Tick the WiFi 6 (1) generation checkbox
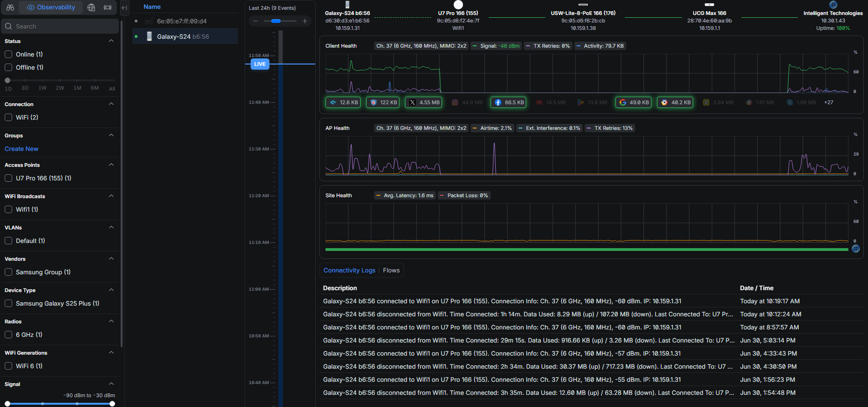 8,366
